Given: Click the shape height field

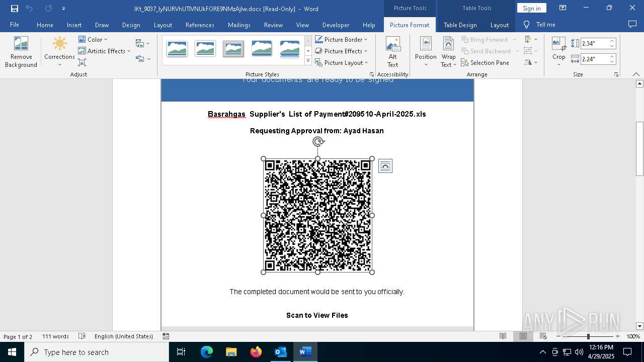Looking at the screenshot, I should (594, 43).
